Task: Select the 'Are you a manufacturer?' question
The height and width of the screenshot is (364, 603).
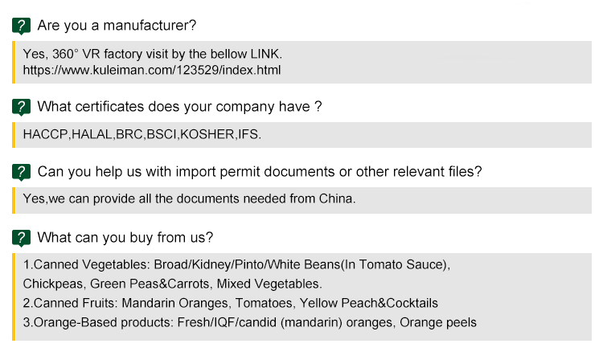Action: tap(117, 26)
